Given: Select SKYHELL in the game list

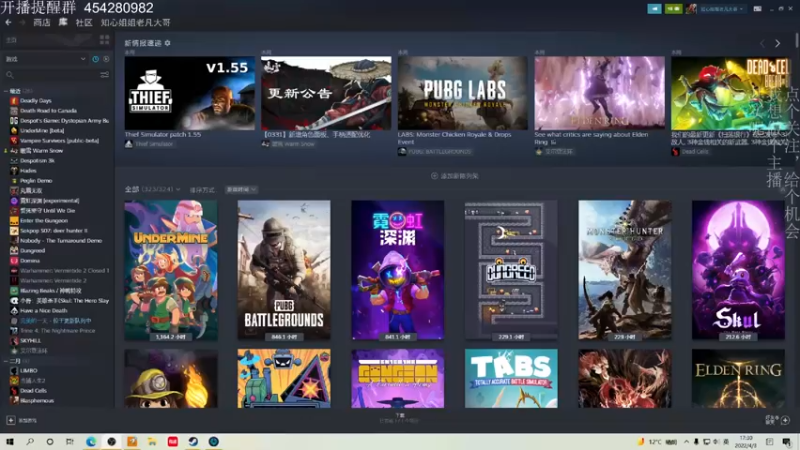Looking at the screenshot, I should (x=31, y=341).
